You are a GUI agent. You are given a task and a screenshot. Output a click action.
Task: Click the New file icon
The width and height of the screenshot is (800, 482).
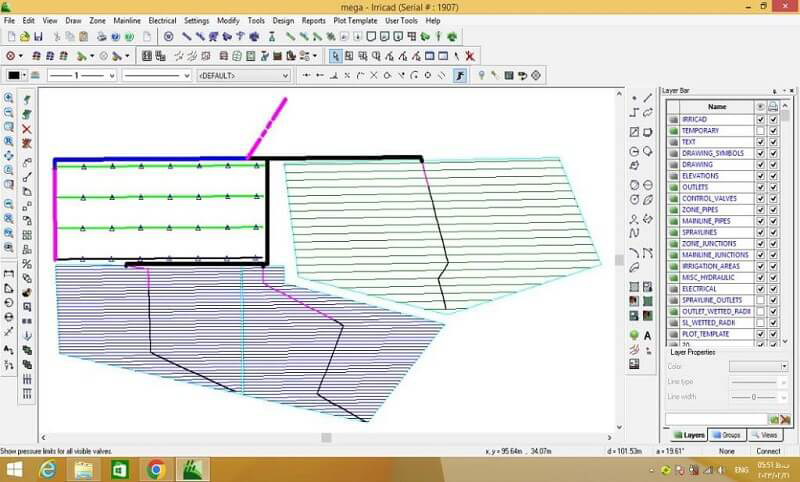[11, 37]
